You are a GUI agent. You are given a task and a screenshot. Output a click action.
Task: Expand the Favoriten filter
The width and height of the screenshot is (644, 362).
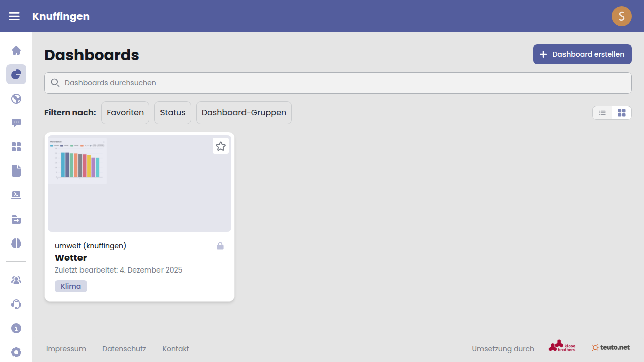[x=125, y=113]
